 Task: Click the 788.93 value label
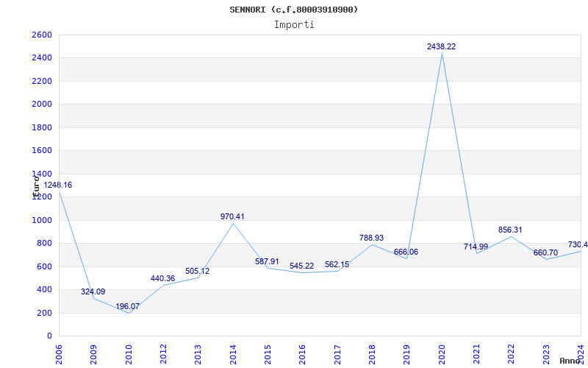(371, 238)
